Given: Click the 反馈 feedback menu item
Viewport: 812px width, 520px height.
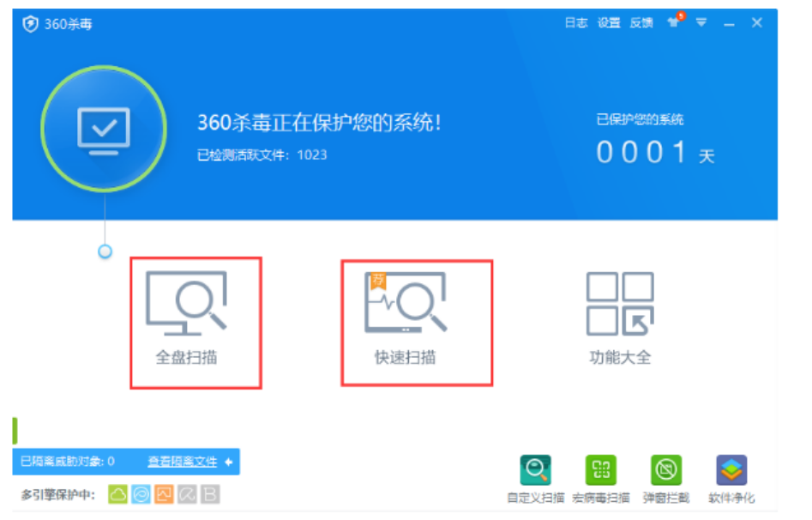Looking at the screenshot, I should coord(641,23).
